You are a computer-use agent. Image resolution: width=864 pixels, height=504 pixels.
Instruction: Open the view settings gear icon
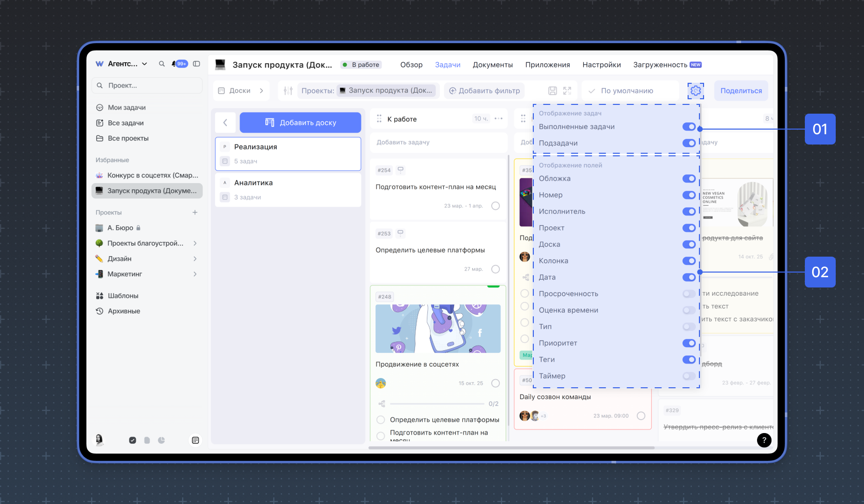695,91
